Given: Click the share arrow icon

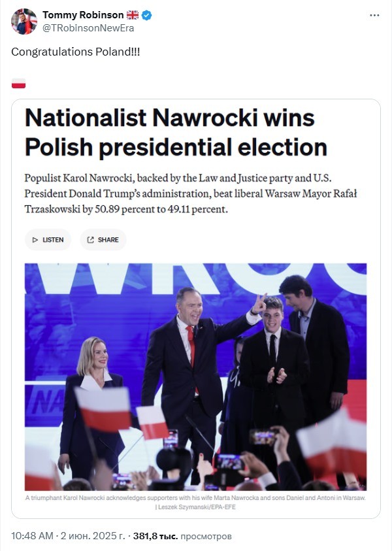Looking at the screenshot, I should [91, 240].
